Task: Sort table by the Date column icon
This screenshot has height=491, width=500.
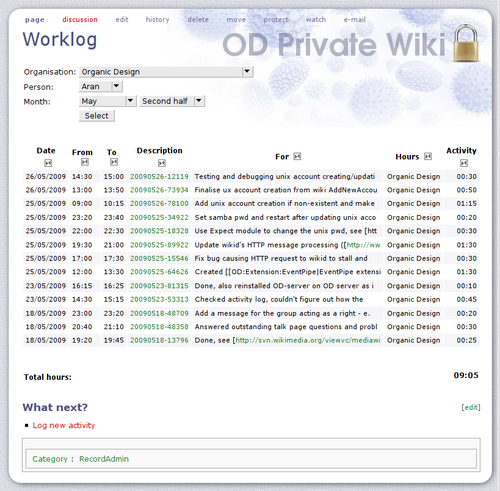Action: pyautogui.click(x=48, y=163)
